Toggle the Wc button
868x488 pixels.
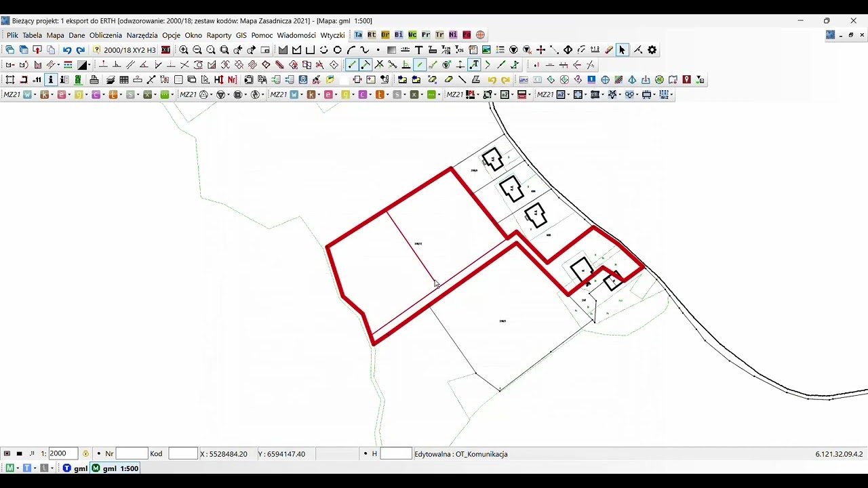(x=412, y=35)
